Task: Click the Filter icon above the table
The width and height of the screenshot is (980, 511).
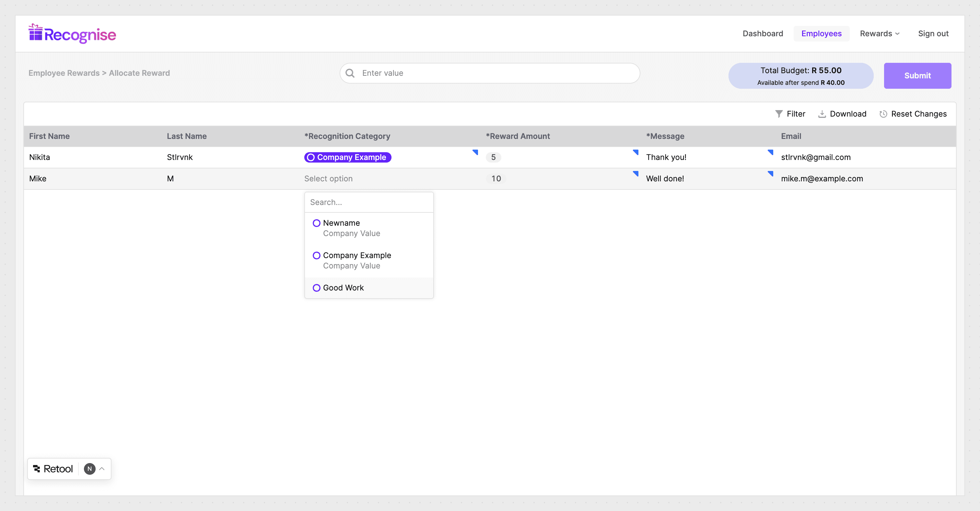Action: [x=779, y=114]
